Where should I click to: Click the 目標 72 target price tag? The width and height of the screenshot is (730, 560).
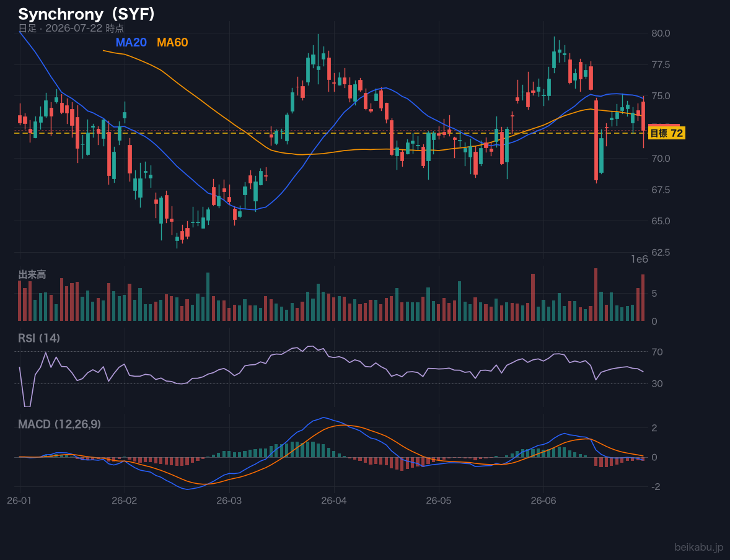click(666, 134)
